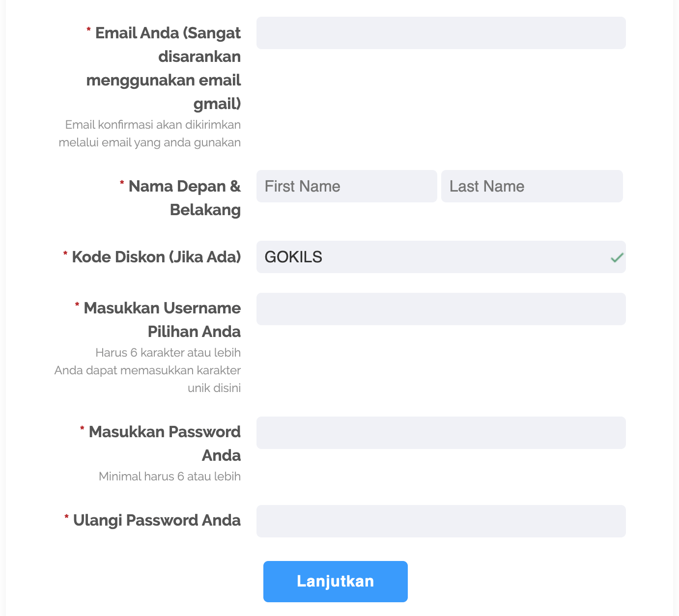Click the Minimal harus 6 atau lebih hint
The image size is (679, 616).
click(170, 476)
